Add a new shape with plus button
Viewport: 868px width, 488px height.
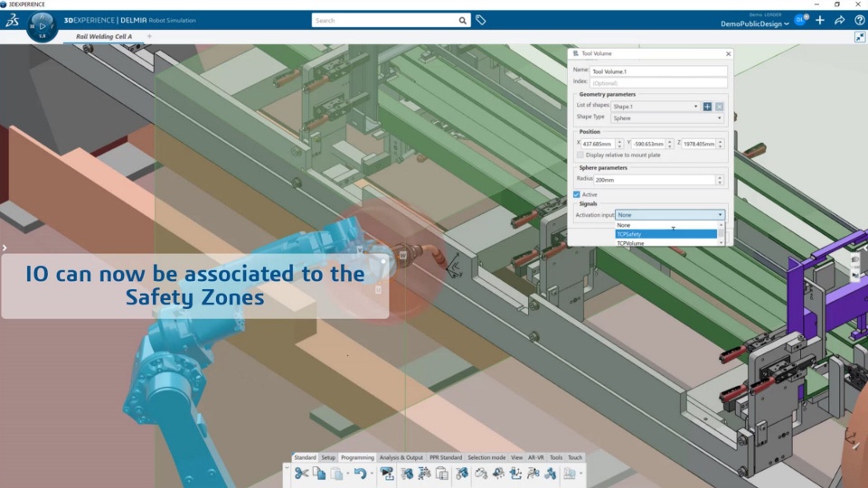[707, 107]
